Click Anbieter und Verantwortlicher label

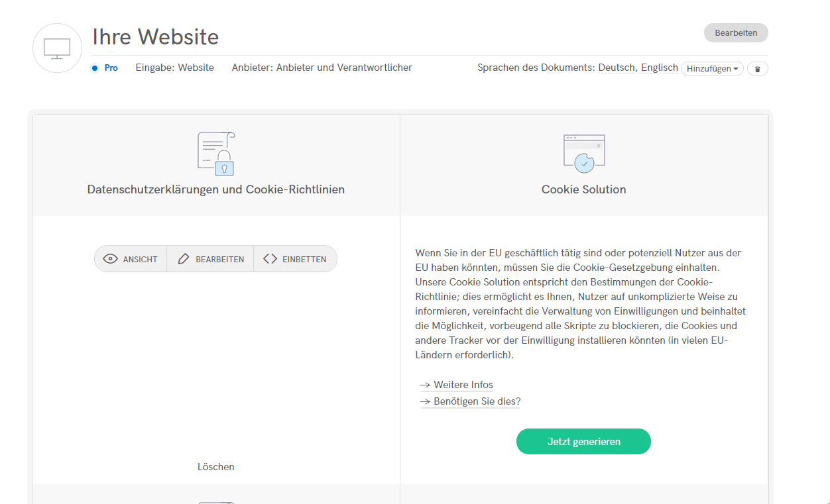click(x=322, y=68)
